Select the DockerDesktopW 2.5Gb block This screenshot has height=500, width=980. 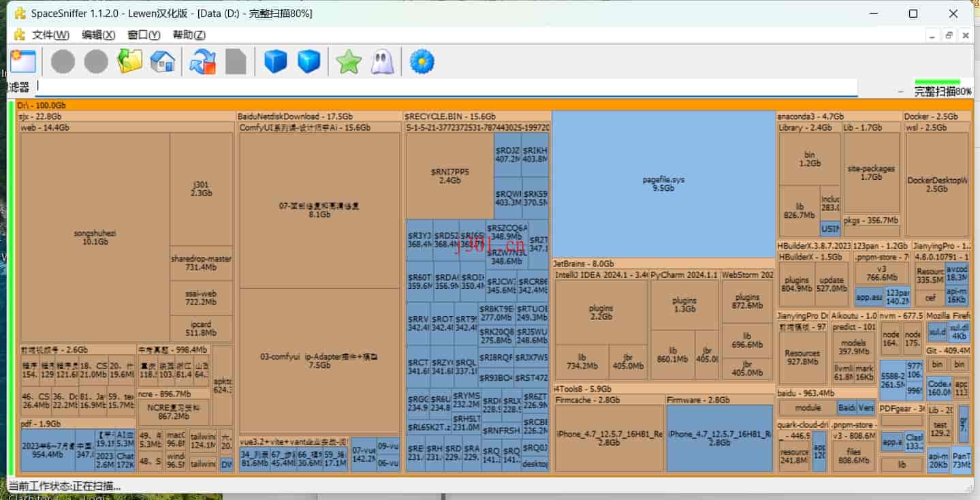pyautogui.click(x=937, y=185)
